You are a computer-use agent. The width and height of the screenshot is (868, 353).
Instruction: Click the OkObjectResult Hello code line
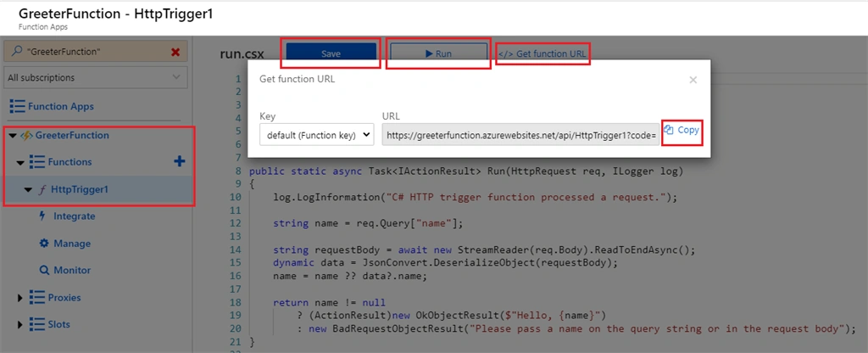tap(453, 316)
